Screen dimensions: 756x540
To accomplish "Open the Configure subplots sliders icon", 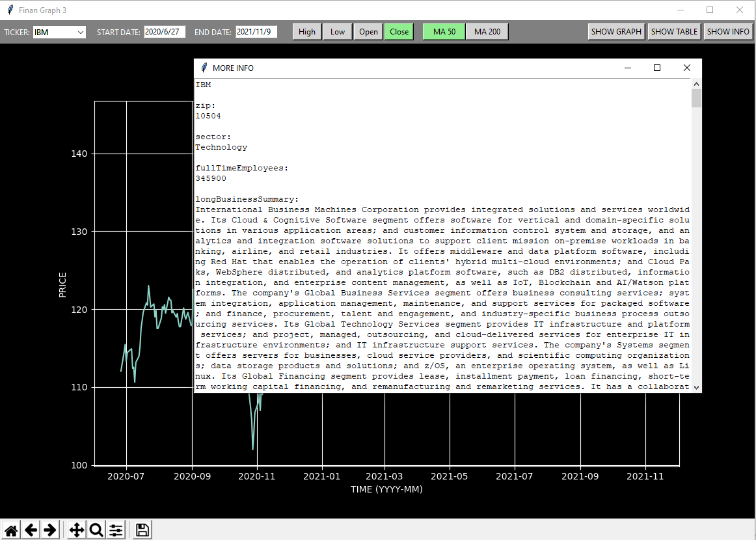I will click(x=116, y=530).
